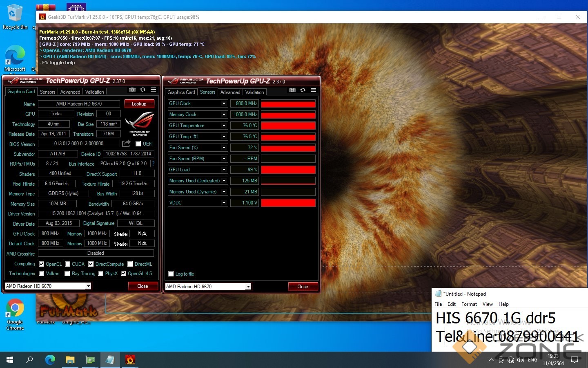Expand the GPU Clock sensor dropdown
Viewport: 588px width, 368px height.
click(224, 103)
